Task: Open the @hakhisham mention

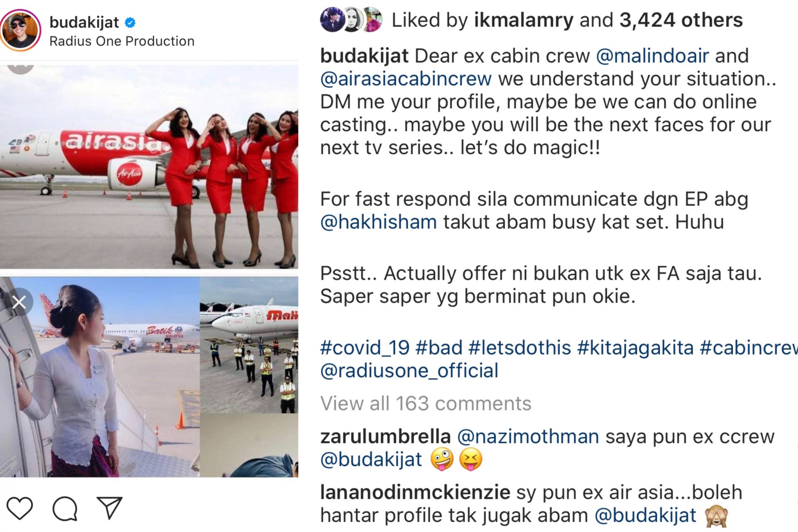Action: pyautogui.click(x=378, y=222)
